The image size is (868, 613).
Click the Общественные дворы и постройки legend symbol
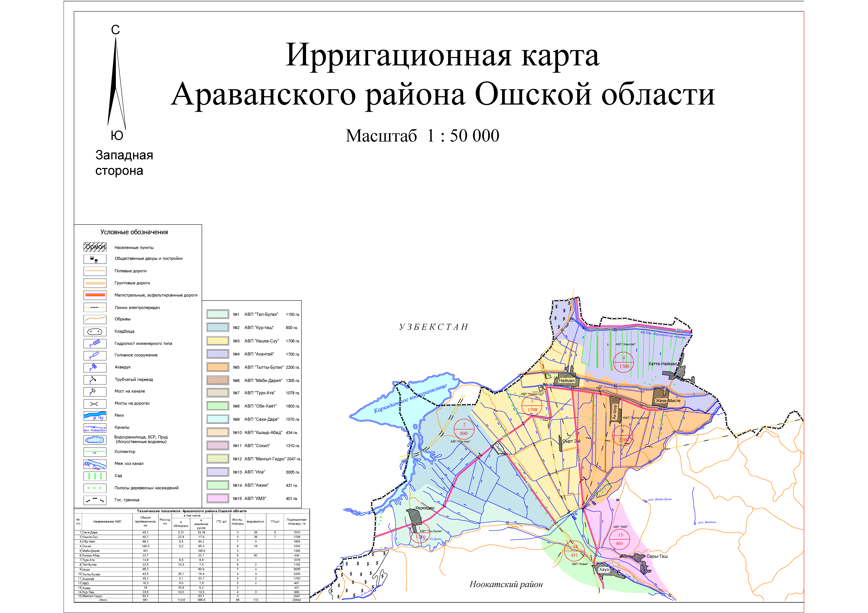[95, 259]
